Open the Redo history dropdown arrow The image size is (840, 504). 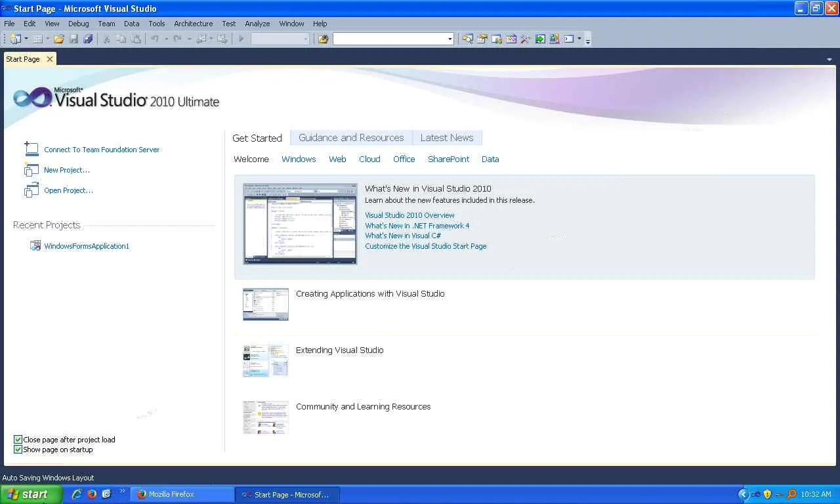coord(189,39)
